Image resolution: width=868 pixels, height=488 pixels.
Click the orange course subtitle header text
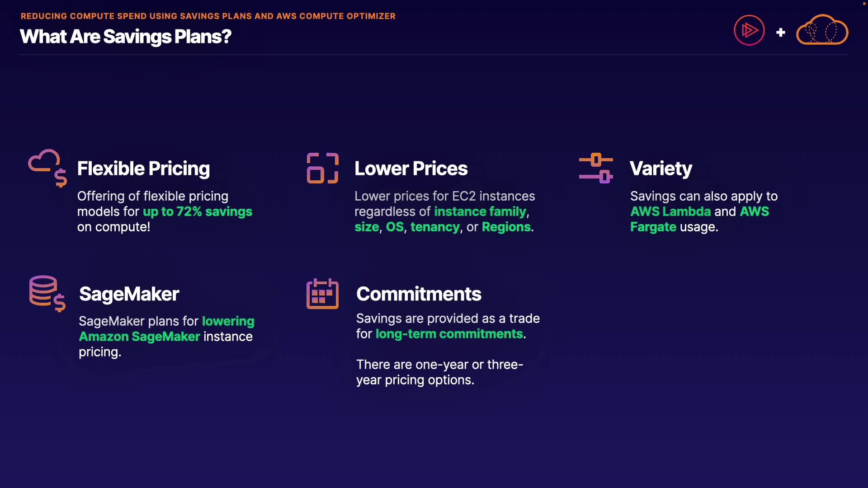[x=208, y=16]
